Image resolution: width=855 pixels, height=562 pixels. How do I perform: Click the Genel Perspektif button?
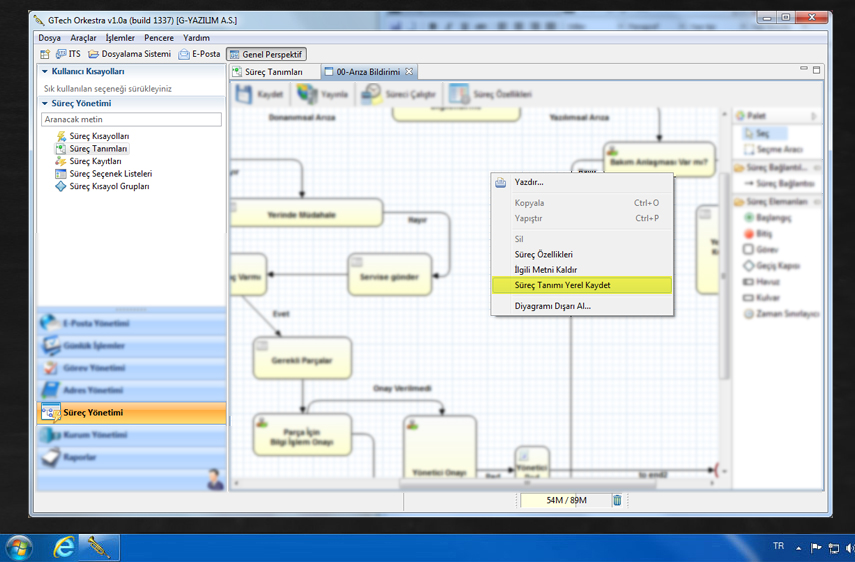pos(266,54)
